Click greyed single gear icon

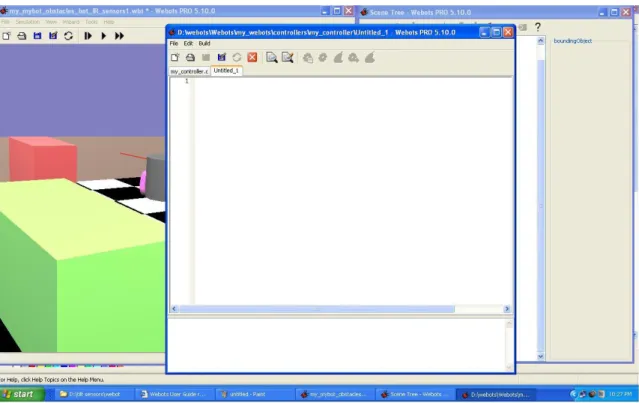click(323, 57)
